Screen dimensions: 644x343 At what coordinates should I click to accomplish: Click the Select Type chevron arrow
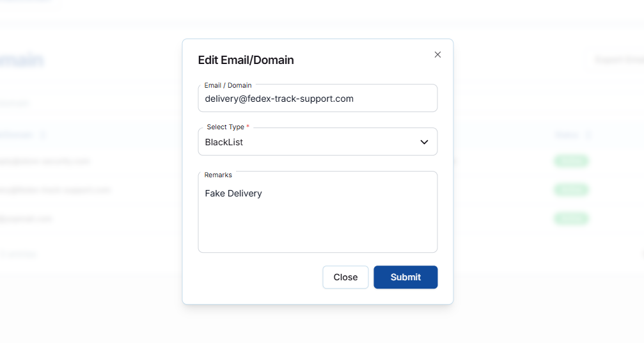point(424,142)
